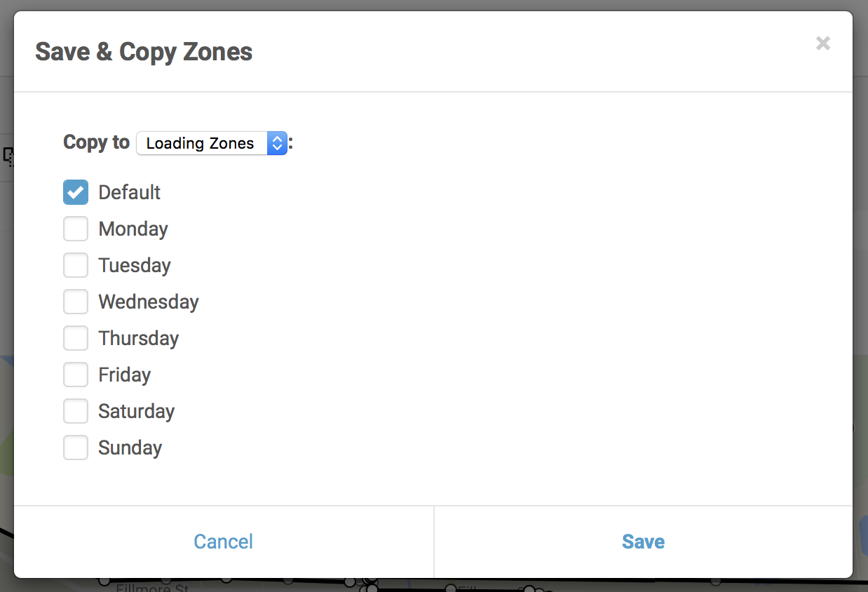This screenshot has width=868, height=592.
Task: Check the Saturday checkbox
Action: coord(76,411)
